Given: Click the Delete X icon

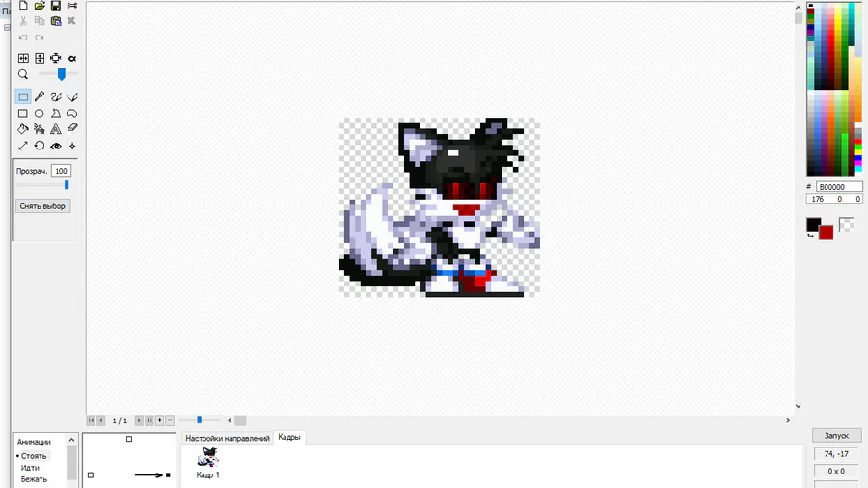Looking at the screenshot, I should [x=71, y=21].
